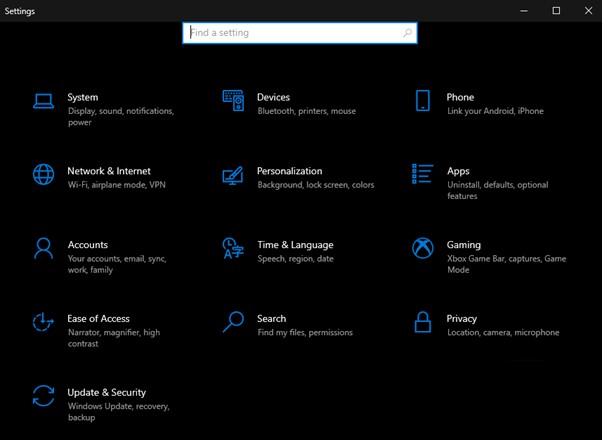This screenshot has width=602, height=440.
Task: Open the Accounts person icon
Action: tap(43, 248)
